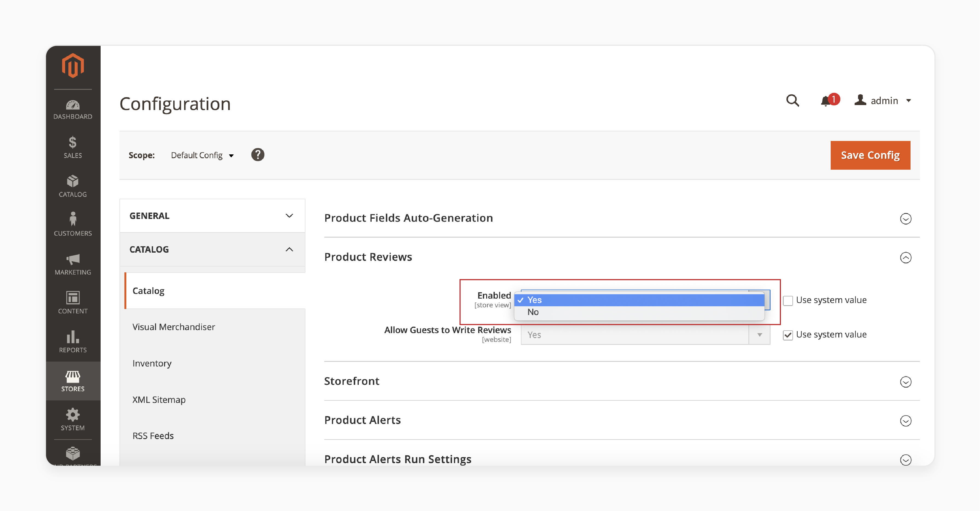Open the Catalog submenu item
The width and height of the screenshot is (980, 511).
[147, 290]
